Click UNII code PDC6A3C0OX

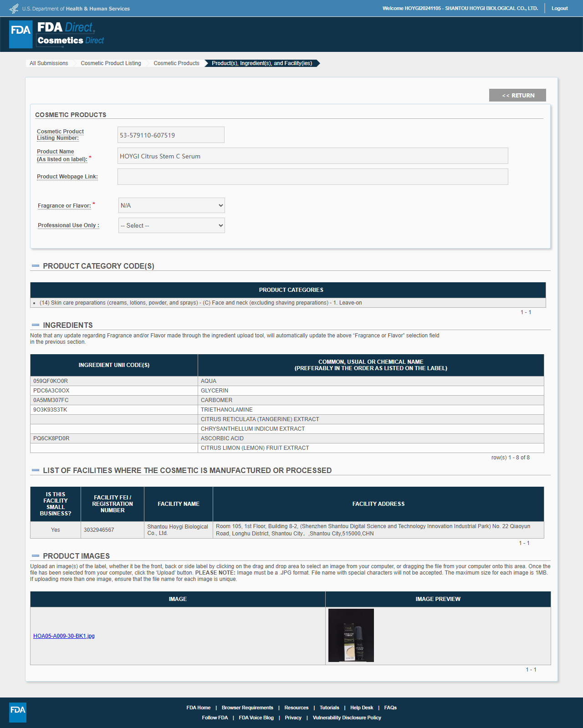click(51, 391)
